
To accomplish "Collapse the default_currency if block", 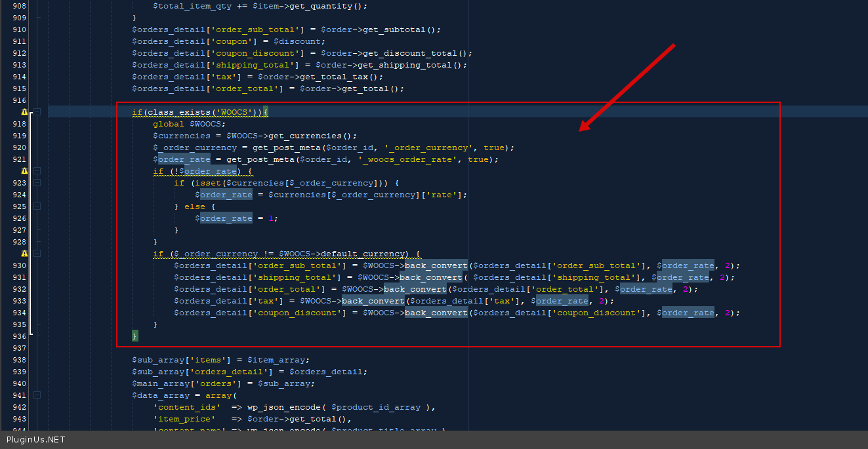I will [37, 254].
